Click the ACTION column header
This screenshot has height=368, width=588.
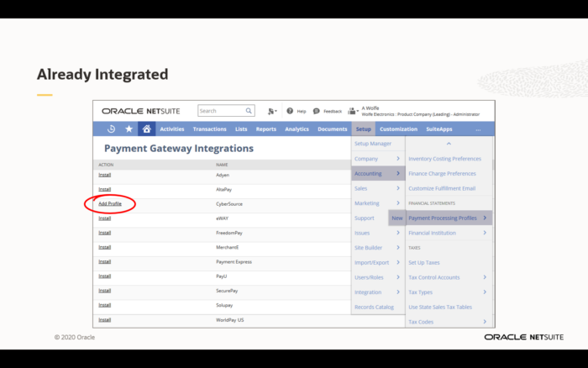(x=106, y=165)
